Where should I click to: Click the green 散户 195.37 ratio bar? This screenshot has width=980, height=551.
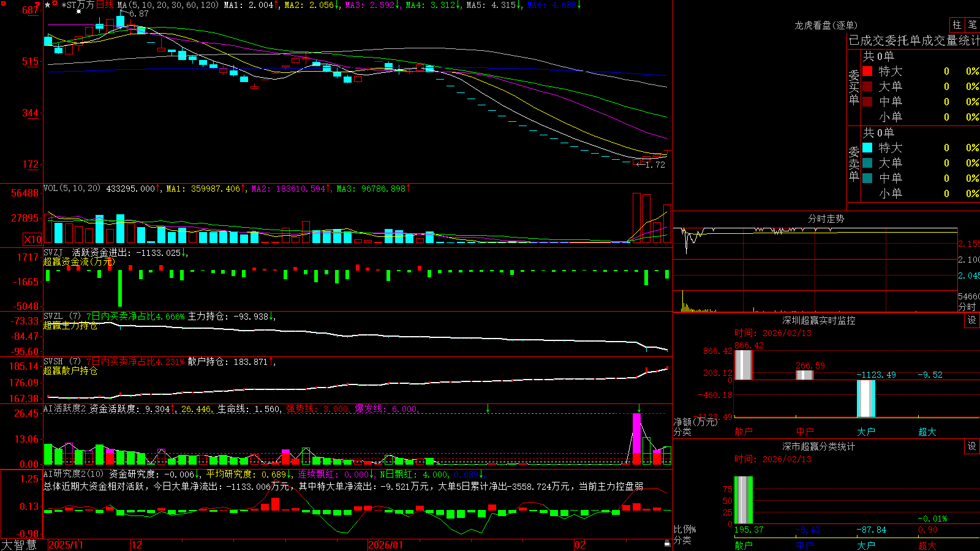[743, 500]
